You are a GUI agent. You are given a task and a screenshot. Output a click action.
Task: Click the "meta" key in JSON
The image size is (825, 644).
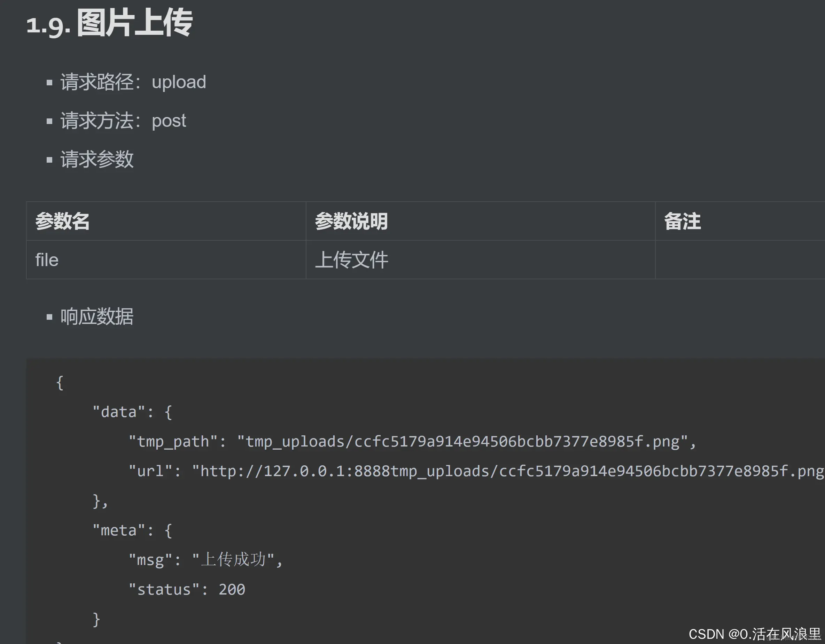click(x=119, y=531)
